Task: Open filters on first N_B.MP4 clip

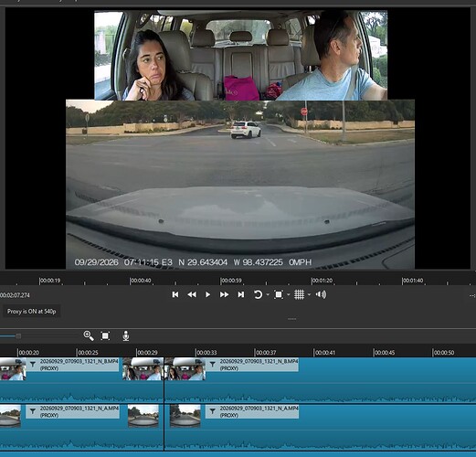Action: (33, 364)
